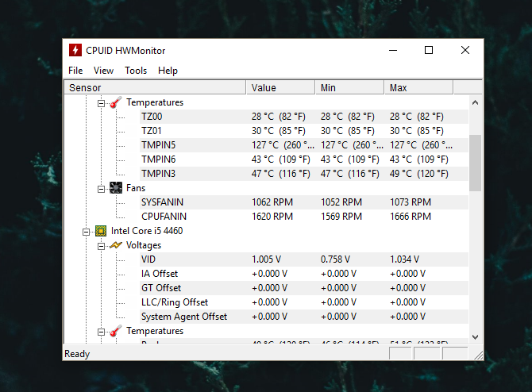The width and height of the screenshot is (532, 392).
Task: Click the Voltages lightning wave icon
Action: click(116, 245)
